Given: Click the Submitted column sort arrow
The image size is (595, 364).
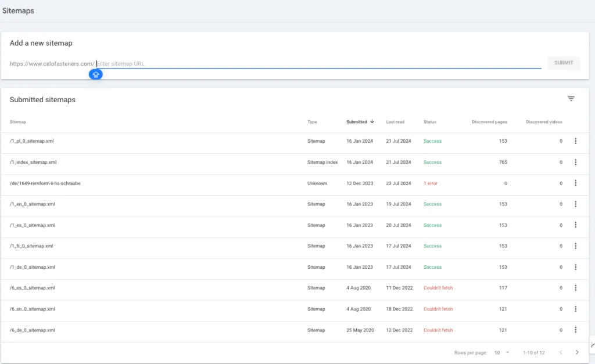Looking at the screenshot, I should point(372,122).
